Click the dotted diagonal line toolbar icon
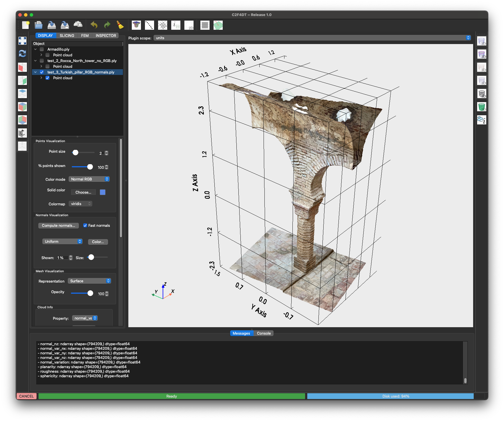 (150, 25)
